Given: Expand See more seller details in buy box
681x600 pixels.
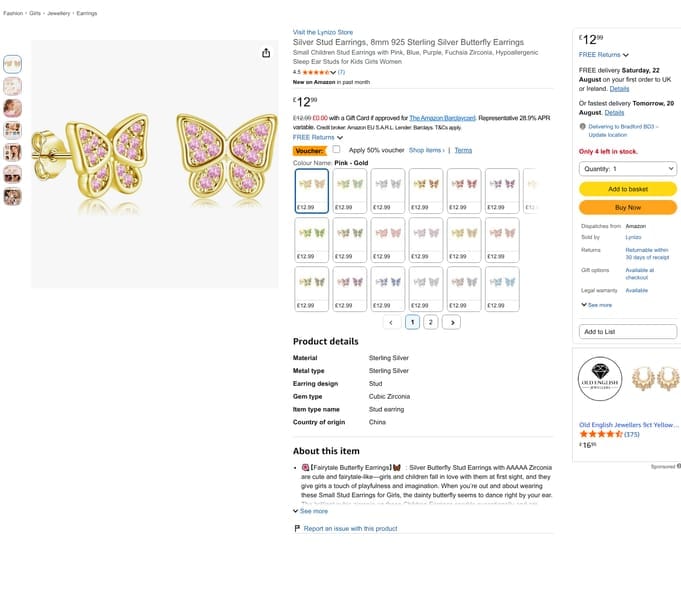Looking at the screenshot, I should 596,305.
